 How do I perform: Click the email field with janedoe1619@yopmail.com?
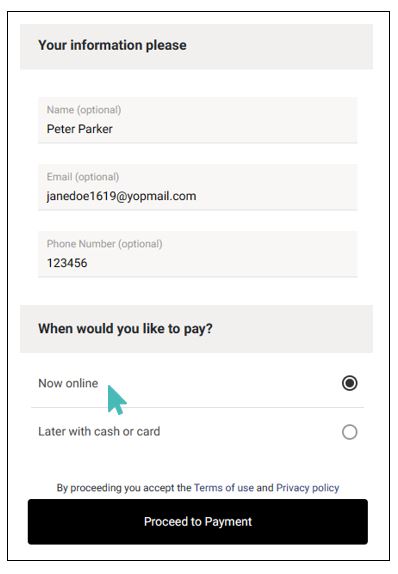click(x=198, y=187)
